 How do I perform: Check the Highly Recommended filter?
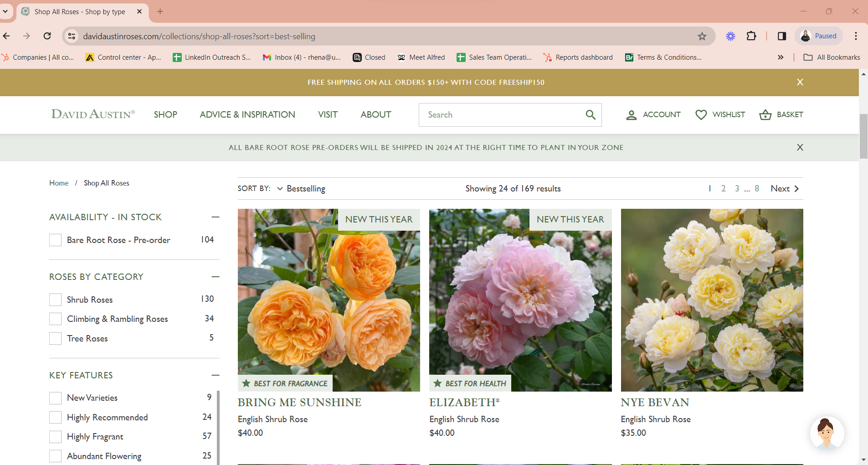click(x=55, y=418)
